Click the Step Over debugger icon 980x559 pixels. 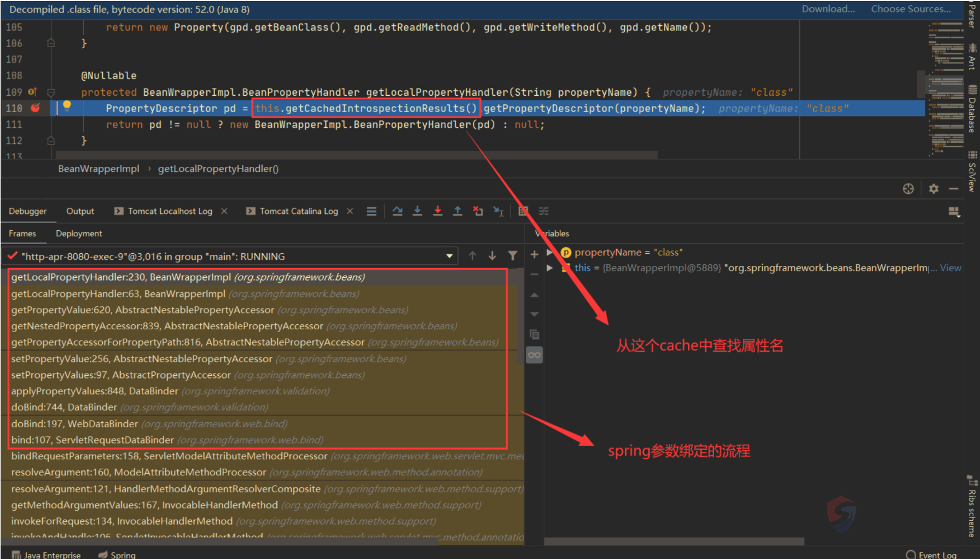[397, 211]
